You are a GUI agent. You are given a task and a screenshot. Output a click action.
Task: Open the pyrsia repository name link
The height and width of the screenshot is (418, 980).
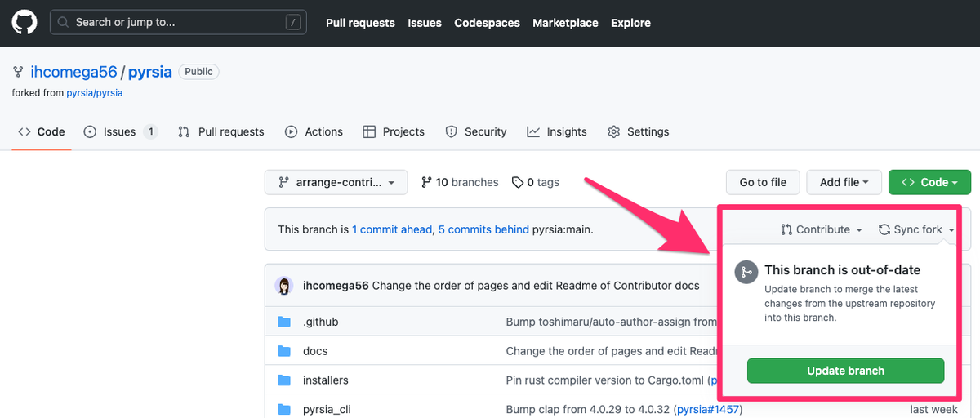coord(150,72)
